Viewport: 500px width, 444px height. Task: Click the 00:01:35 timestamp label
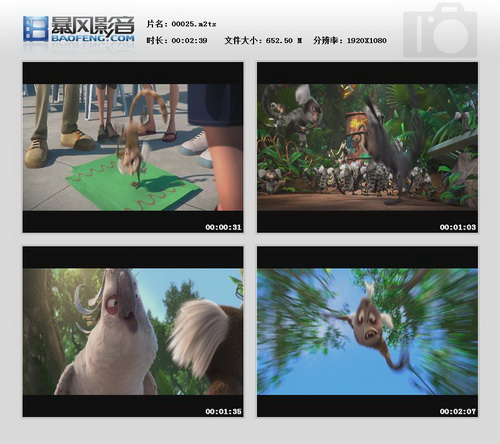[x=223, y=412]
